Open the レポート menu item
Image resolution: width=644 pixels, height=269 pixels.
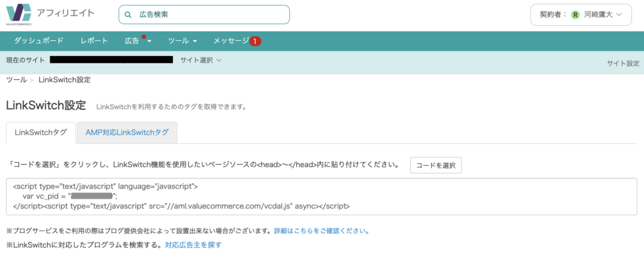pyautogui.click(x=94, y=41)
